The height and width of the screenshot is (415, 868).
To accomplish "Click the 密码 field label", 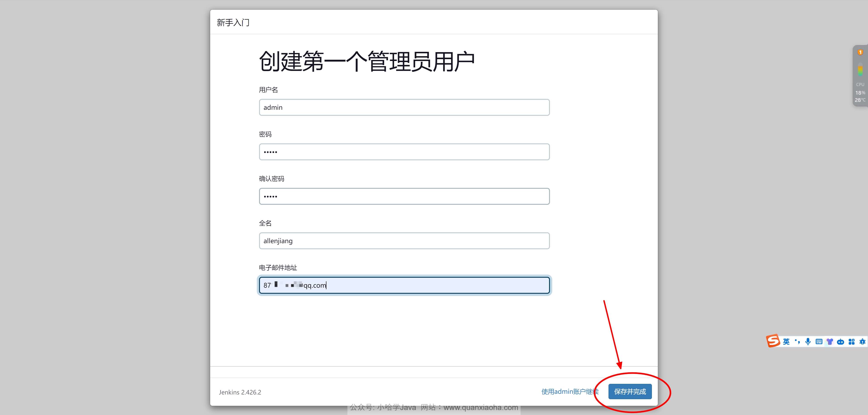I will click(x=265, y=134).
